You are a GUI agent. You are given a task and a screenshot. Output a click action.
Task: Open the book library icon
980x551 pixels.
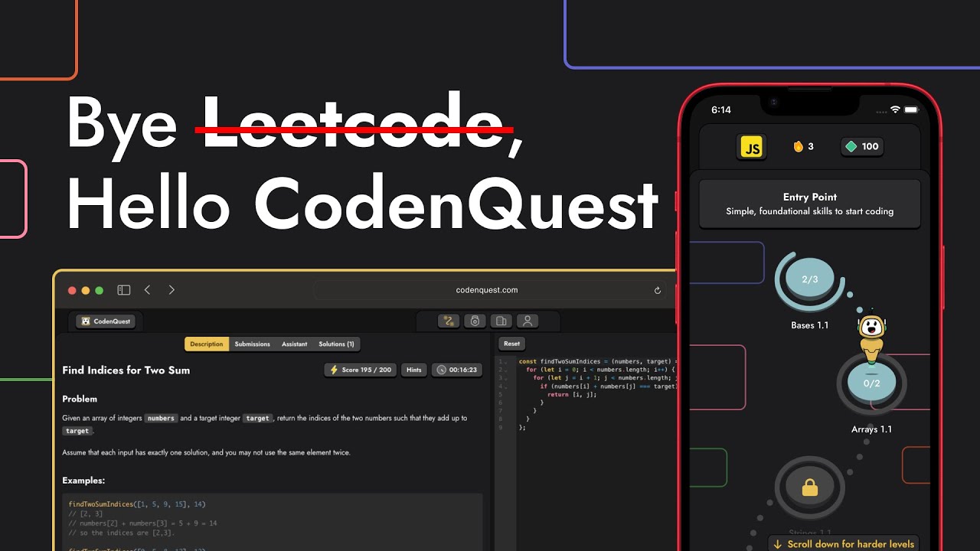(501, 321)
